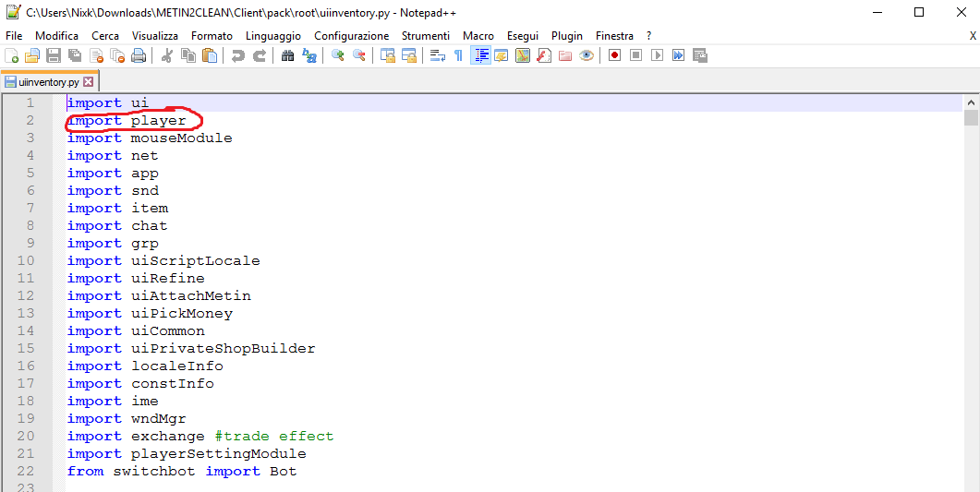Toggle word wrap toolbar icon
This screenshot has height=492, width=980.
pyautogui.click(x=438, y=55)
